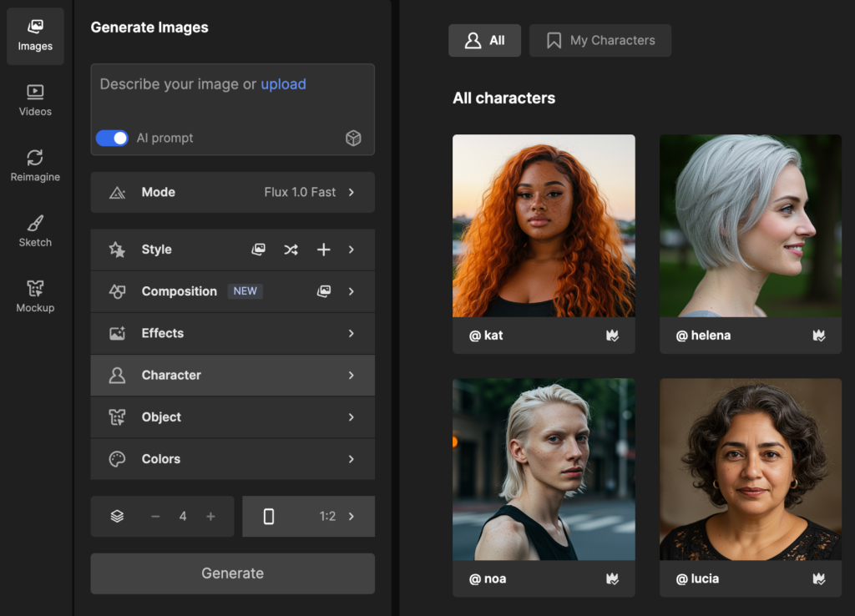855x616 pixels.
Task: Open the 1:2 aspect ratio selector
Action: tap(308, 517)
